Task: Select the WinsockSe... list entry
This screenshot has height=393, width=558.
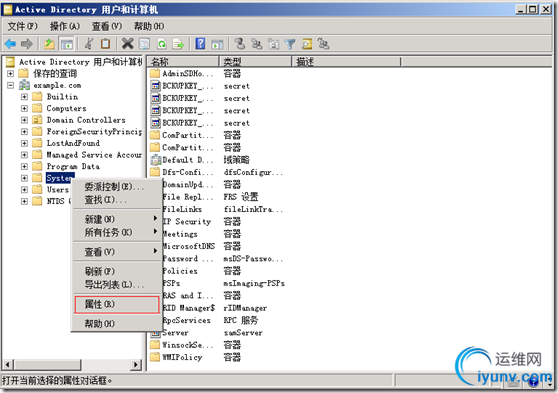Action: (187, 345)
